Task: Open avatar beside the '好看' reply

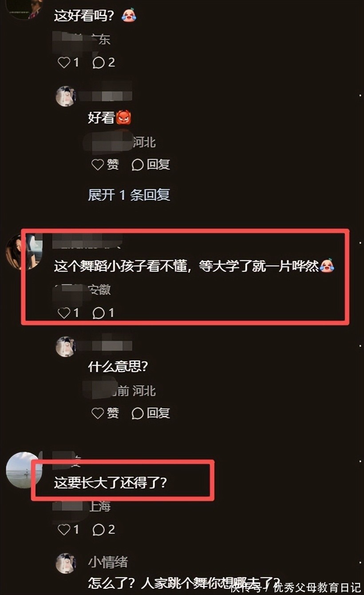Action: coord(66,96)
